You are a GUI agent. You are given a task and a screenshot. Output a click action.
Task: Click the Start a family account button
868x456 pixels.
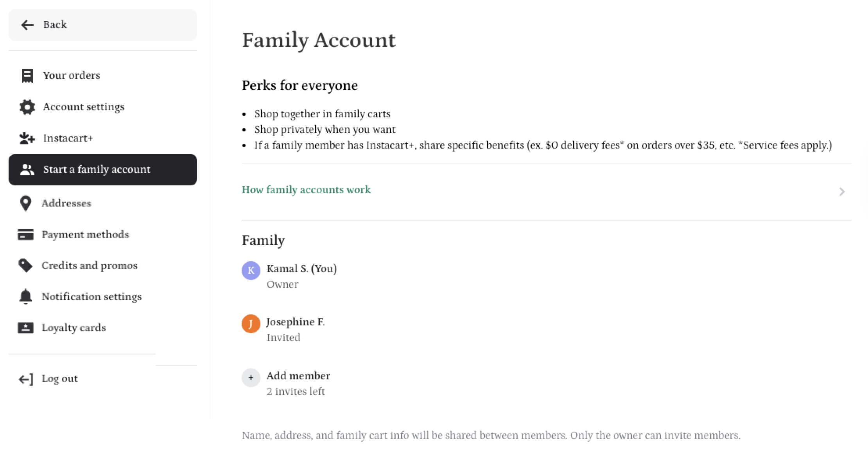tap(103, 169)
